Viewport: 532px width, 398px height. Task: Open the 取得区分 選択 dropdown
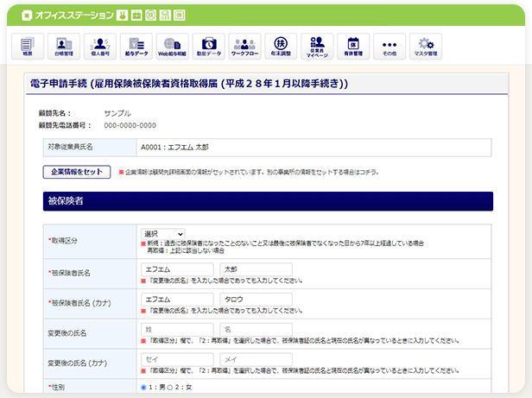coord(163,234)
